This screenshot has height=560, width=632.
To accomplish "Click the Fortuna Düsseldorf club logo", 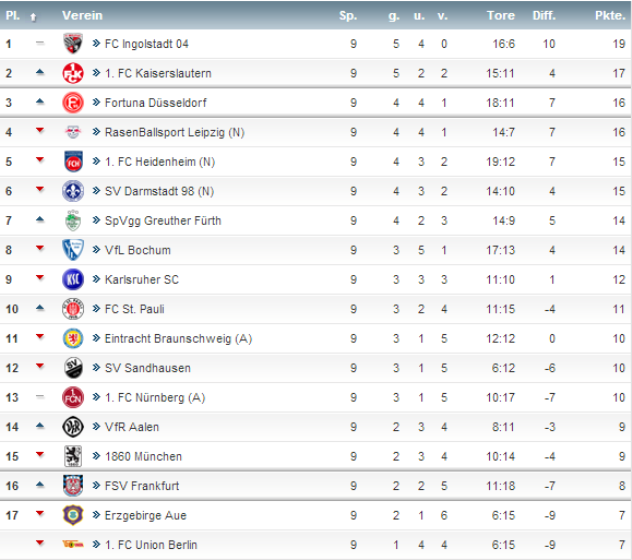I will (x=72, y=103).
